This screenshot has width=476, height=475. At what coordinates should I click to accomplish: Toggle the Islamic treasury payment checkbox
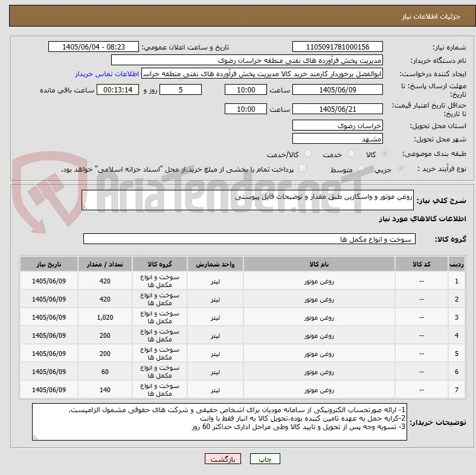(303, 168)
